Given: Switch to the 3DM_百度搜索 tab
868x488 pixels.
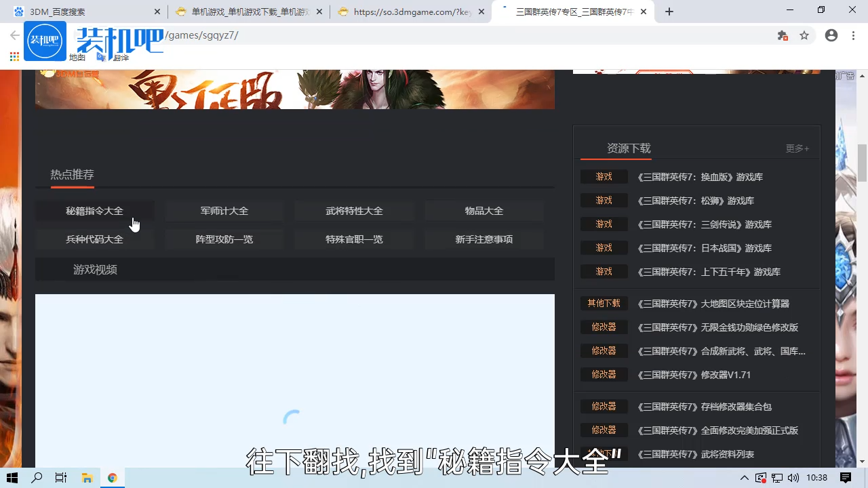Looking at the screenshot, I should point(81,11).
